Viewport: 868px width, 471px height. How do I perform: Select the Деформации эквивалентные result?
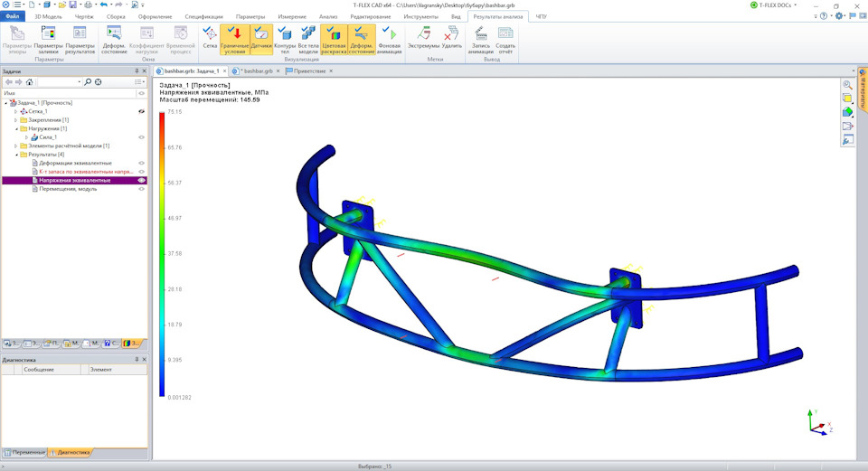pyautogui.click(x=75, y=164)
